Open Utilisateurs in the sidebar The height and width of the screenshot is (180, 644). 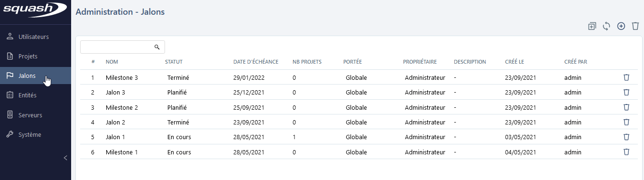tap(36, 37)
